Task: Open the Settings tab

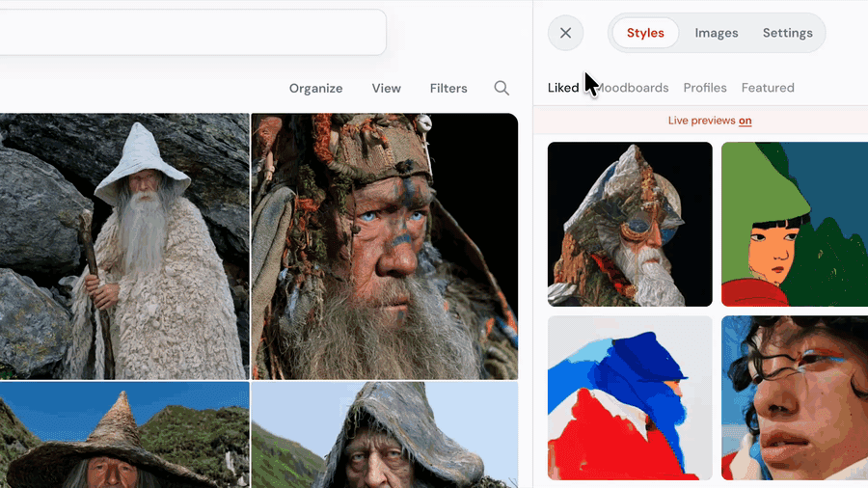Action: (787, 33)
